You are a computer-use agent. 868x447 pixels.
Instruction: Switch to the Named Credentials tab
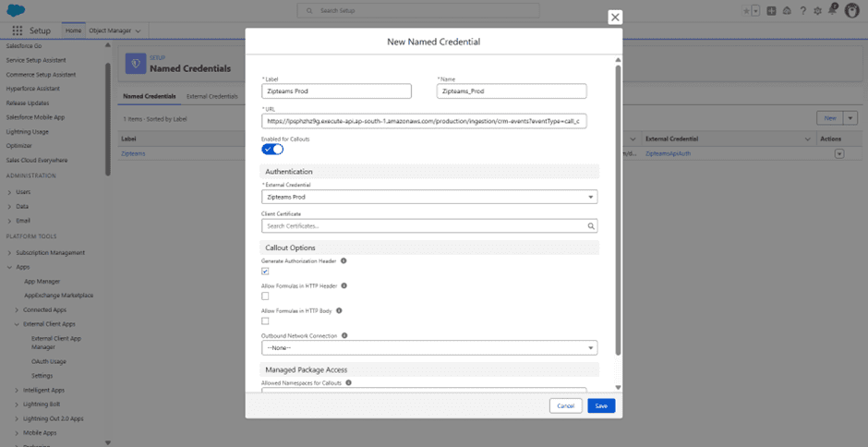(150, 96)
